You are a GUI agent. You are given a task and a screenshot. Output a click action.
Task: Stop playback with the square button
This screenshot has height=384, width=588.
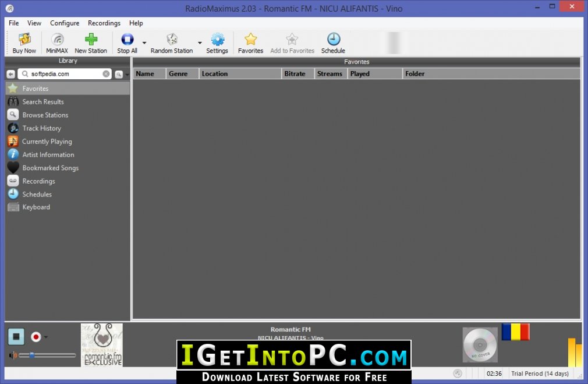click(x=16, y=336)
